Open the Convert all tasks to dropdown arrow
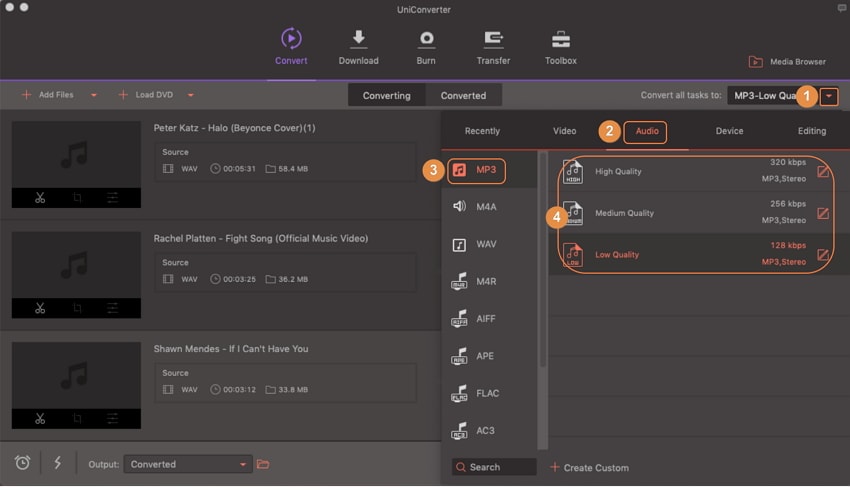Viewport: 850px width, 490px height. 829,96
